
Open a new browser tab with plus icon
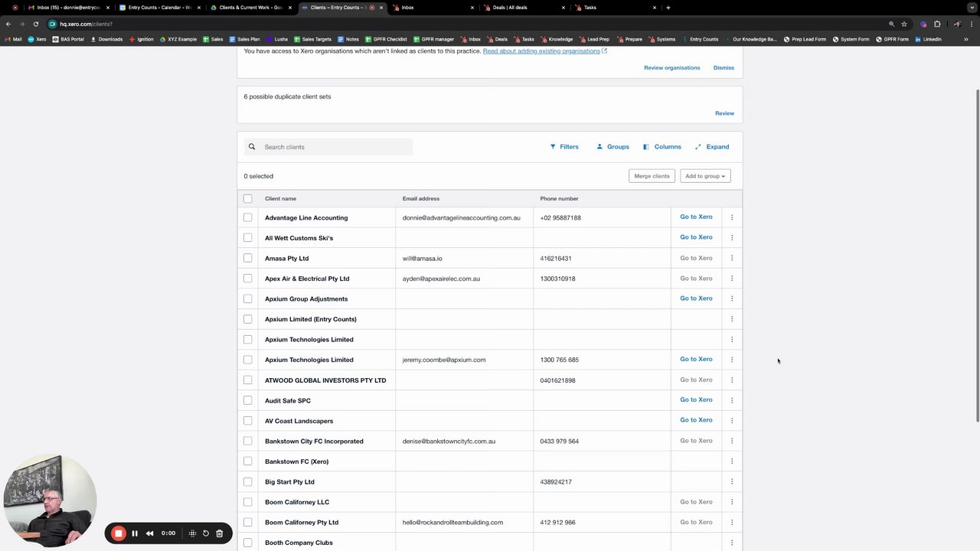(668, 8)
